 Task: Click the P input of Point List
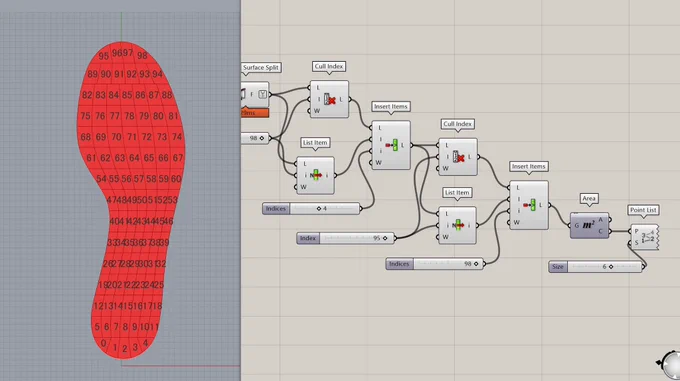(x=636, y=231)
